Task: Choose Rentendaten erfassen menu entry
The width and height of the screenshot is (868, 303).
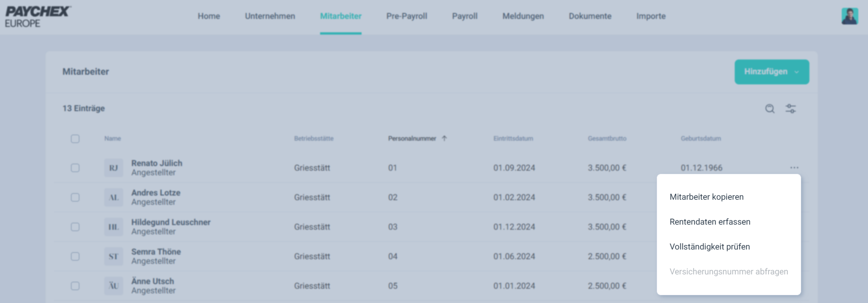Action: [x=709, y=222]
